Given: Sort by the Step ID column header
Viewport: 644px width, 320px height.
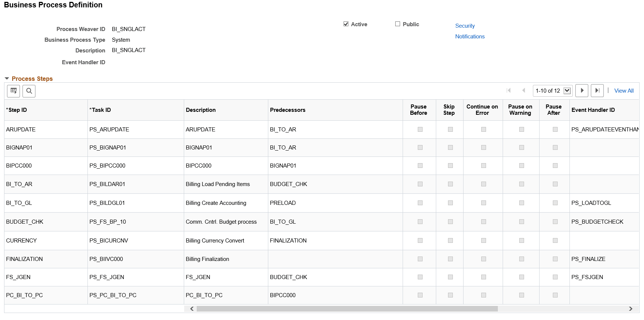Looking at the screenshot, I should click(x=17, y=110).
